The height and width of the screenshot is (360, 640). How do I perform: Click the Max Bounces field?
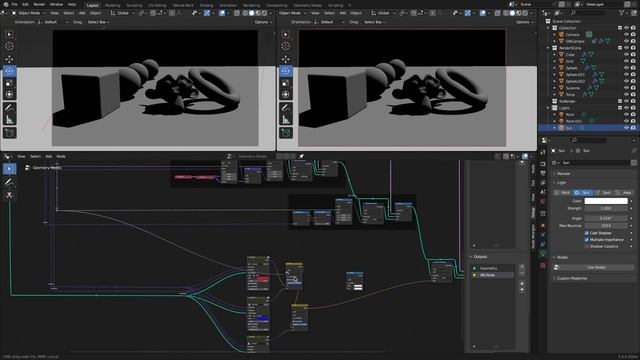coord(606,226)
